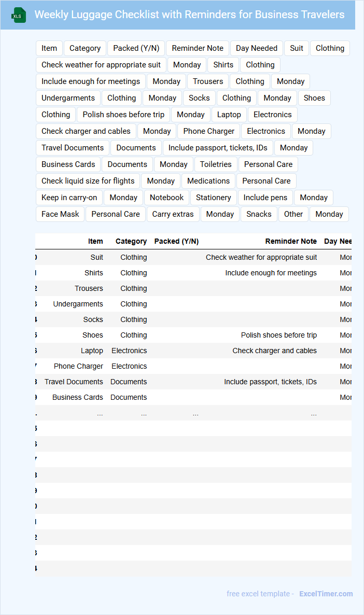364x615 pixels.
Task: Choose the 'Check weather for appropriate suit' chip
Action: point(101,65)
